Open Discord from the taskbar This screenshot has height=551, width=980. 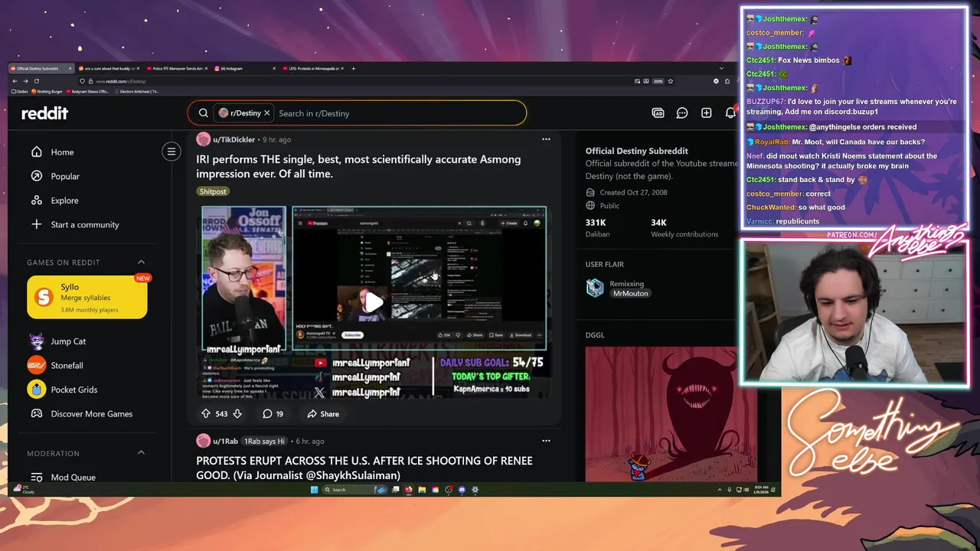(x=462, y=490)
